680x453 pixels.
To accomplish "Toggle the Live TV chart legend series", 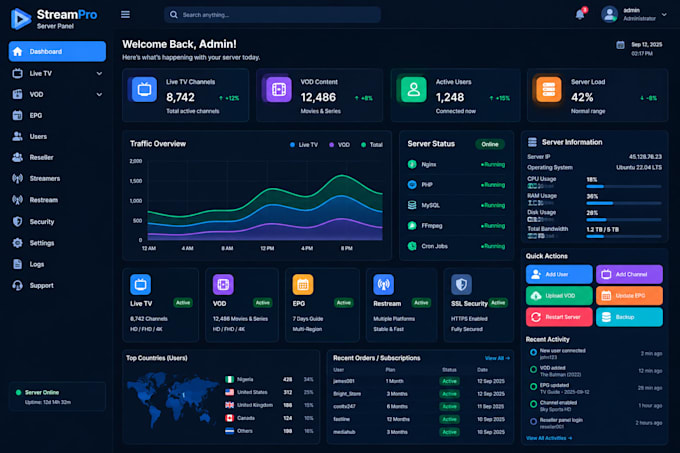I will point(304,145).
